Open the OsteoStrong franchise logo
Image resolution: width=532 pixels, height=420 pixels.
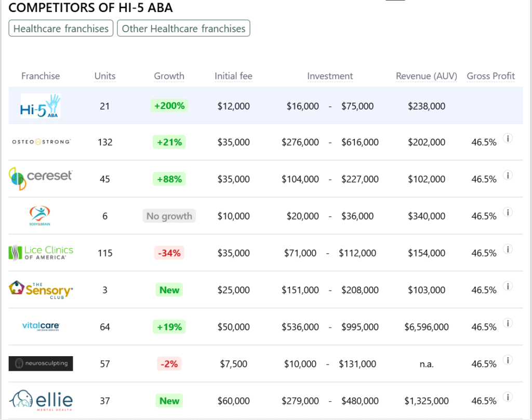pyautogui.click(x=41, y=142)
